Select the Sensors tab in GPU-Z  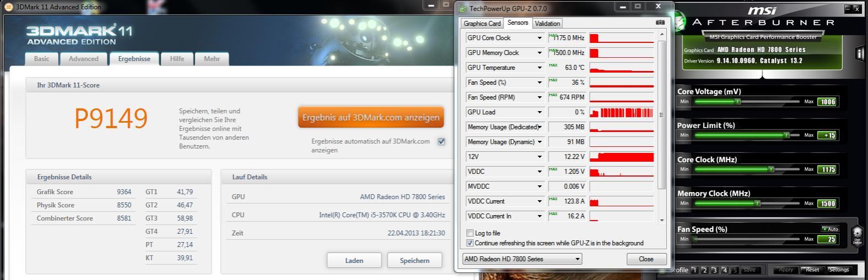518,23
